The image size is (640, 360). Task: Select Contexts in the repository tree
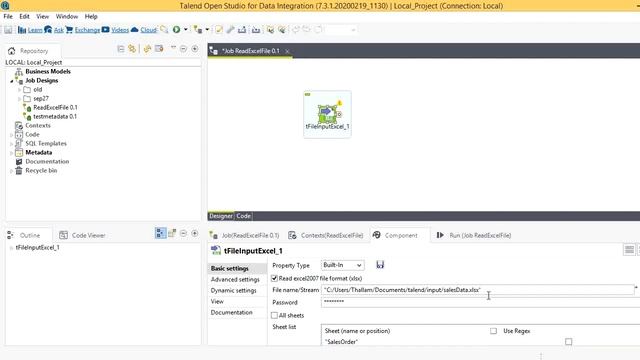click(x=38, y=125)
